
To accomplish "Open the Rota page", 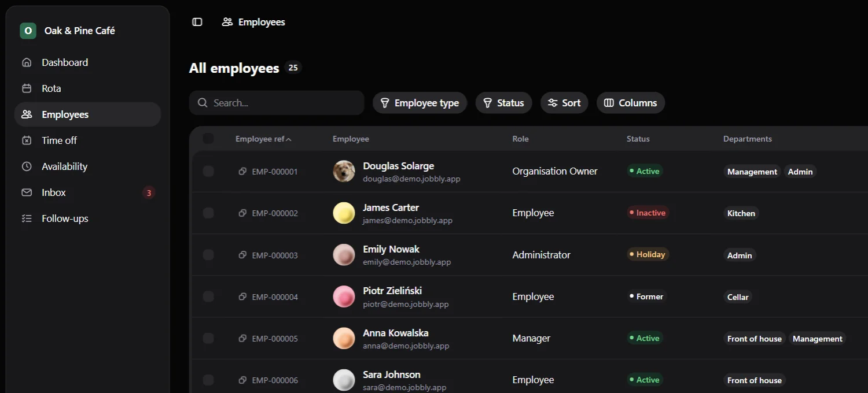I will 87,88.
